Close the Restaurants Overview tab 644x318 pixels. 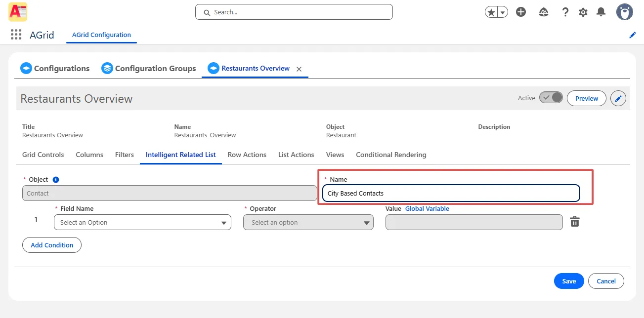299,69
